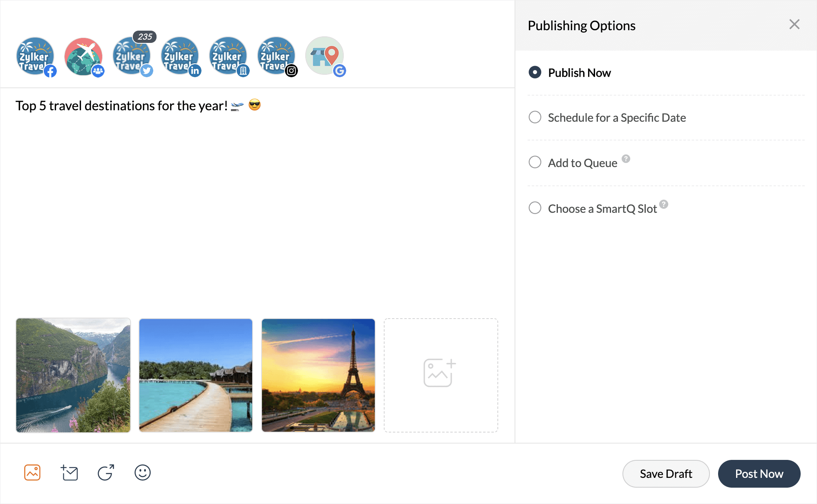Toggle the Instagram channel avatar
This screenshot has height=504, width=817.
276,56
